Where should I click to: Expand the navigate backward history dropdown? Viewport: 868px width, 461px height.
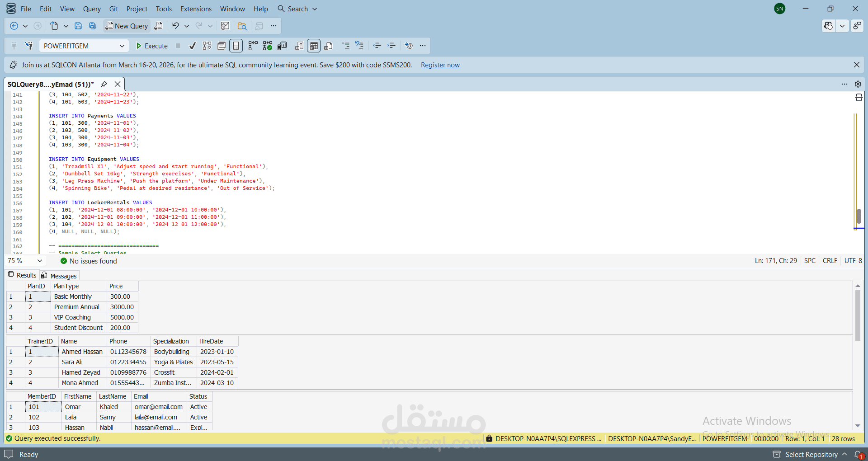click(x=25, y=26)
